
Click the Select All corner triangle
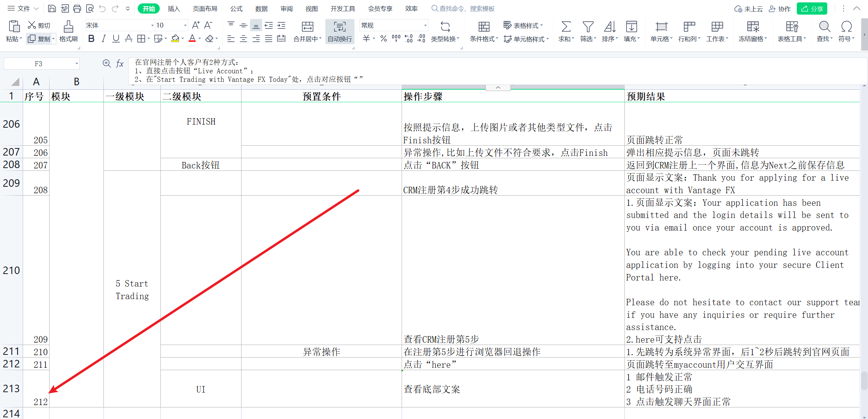[x=15, y=81]
